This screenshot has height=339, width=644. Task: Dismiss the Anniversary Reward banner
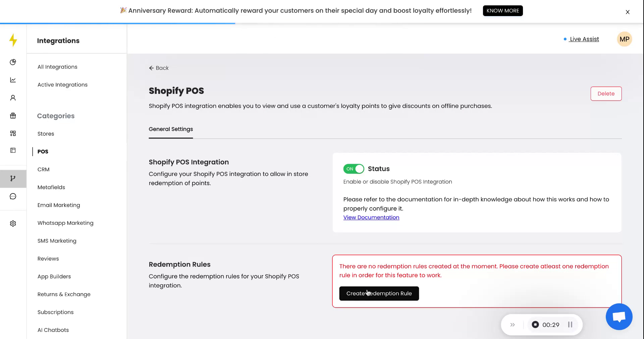pos(628,12)
